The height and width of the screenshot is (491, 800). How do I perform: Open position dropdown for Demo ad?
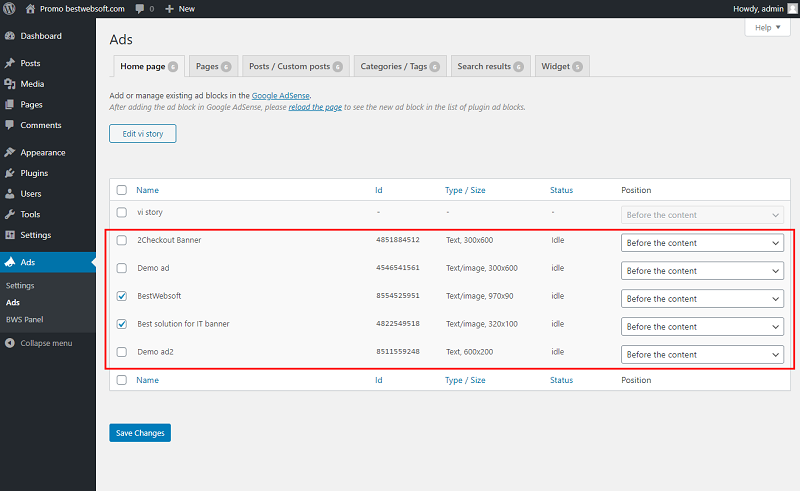click(702, 271)
